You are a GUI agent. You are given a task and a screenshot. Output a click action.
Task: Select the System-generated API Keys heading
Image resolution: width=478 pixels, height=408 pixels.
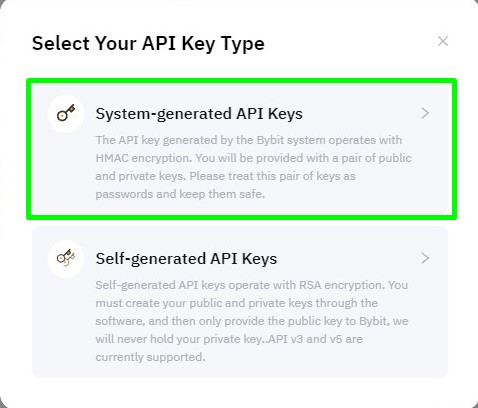pos(199,114)
